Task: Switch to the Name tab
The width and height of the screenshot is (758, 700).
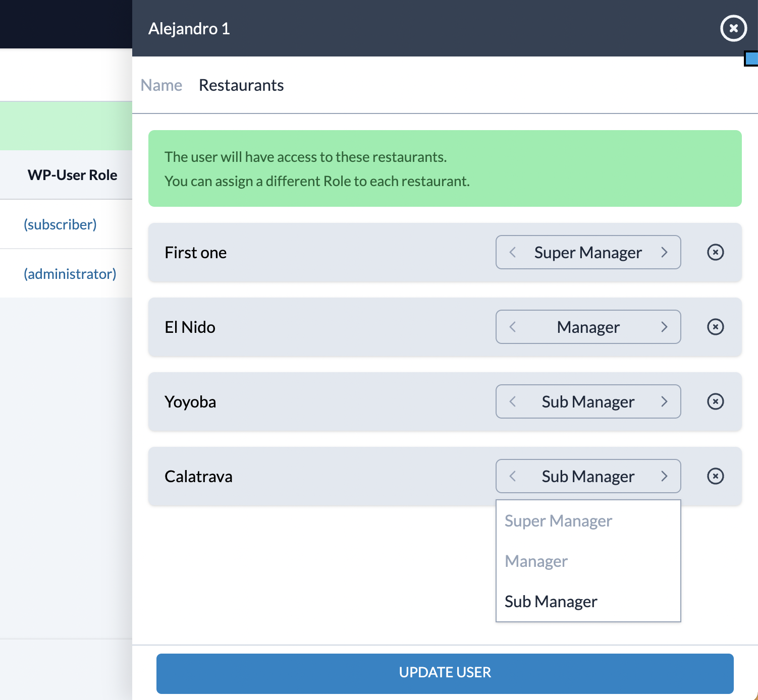Action: (x=161, y=85)
